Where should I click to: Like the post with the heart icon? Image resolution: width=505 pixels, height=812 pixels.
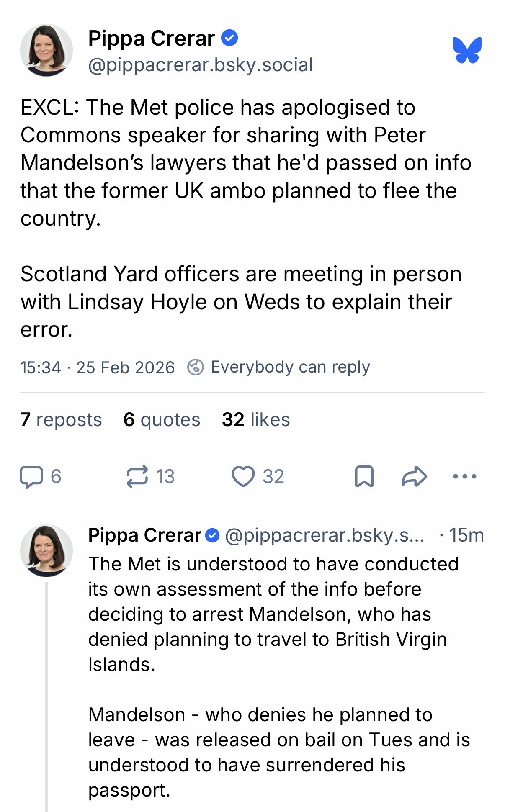(x=243, y=477)
